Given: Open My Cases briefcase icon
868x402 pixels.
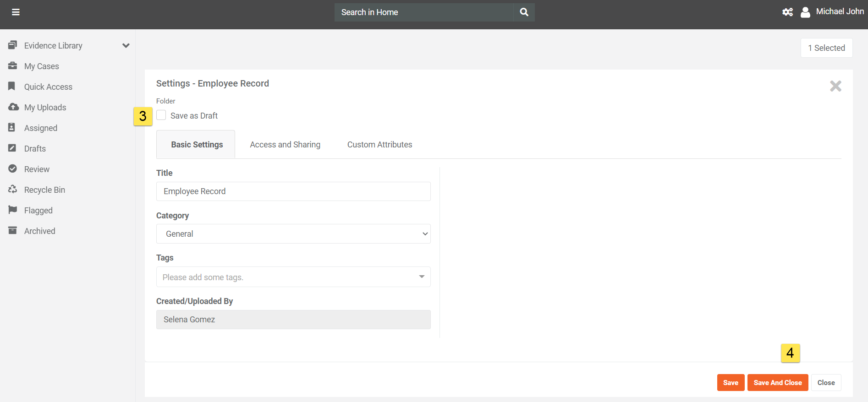Looking at the screenshot, I should pyautogui.click(x=13, y=66).
